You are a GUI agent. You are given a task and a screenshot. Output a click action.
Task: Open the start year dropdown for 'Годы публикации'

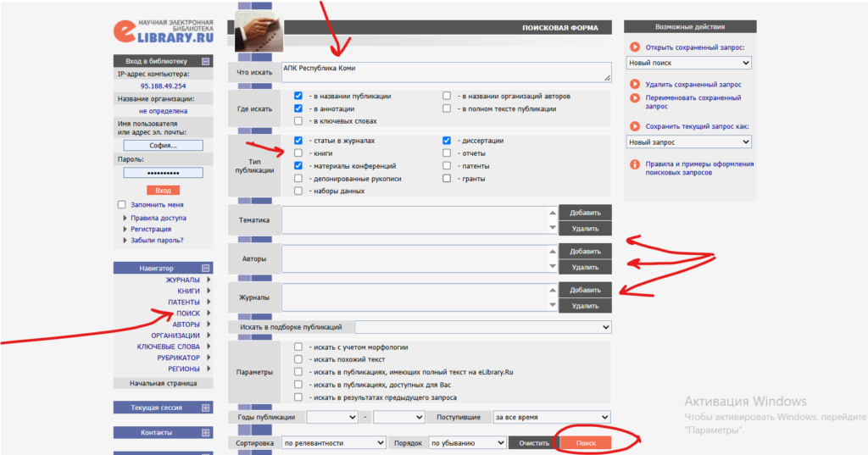click(x=332, y=418)
